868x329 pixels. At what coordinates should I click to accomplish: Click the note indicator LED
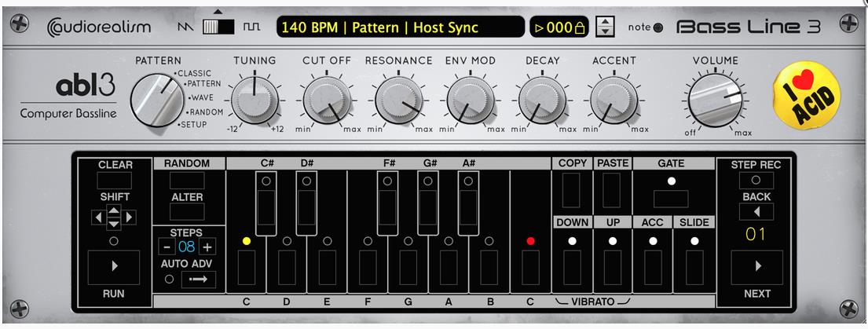click(x=658, y=27)
